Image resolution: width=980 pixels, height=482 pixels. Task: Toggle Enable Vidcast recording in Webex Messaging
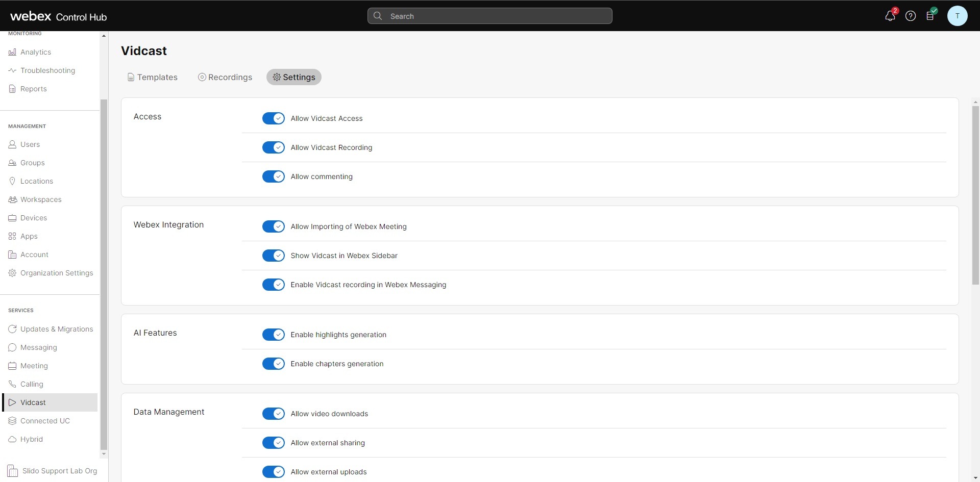pos(273,285)
